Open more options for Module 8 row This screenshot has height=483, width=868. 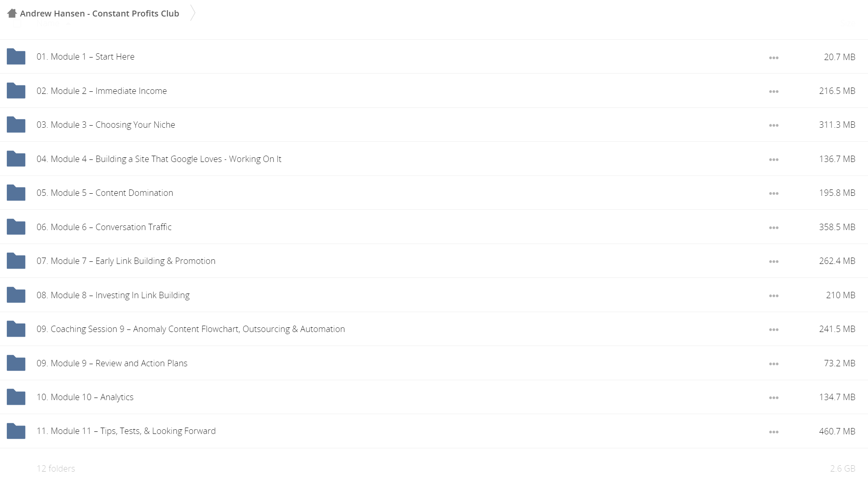[774, 296]
